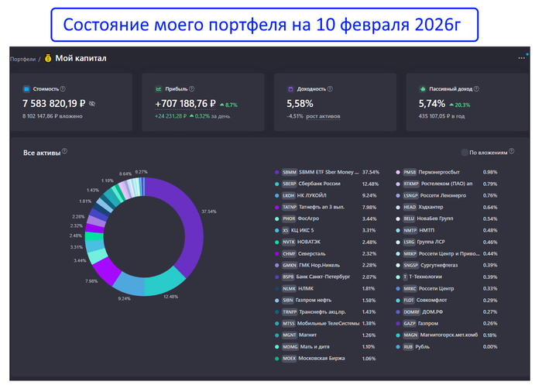Select Сбербанк России in the asset list

point(321,184)
